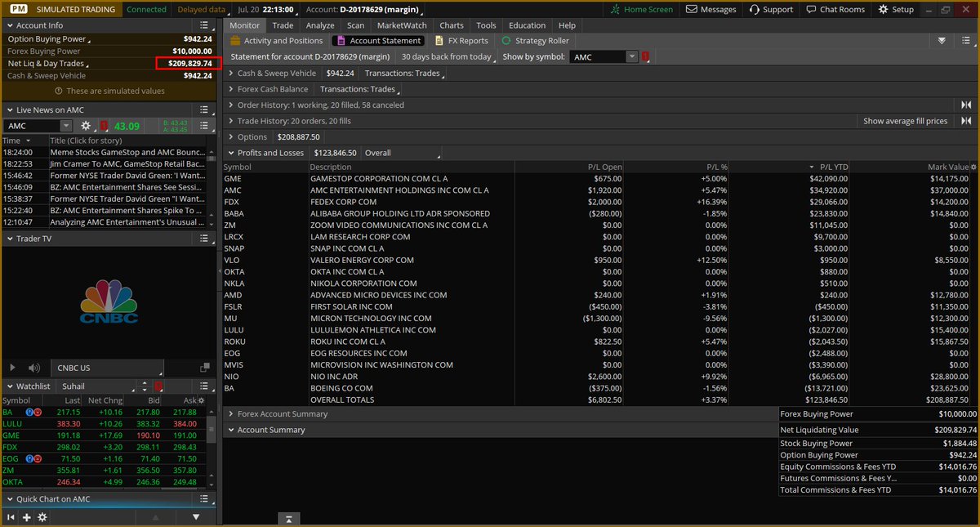Viewport: 980px width, 527px height.
Task: Expand Options section
Action: [231, 136]
